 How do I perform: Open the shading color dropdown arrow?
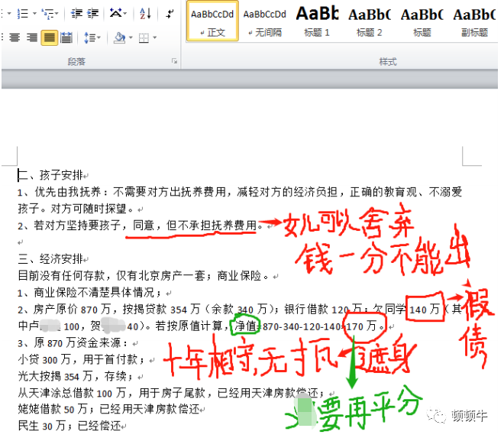pos(131,38)
